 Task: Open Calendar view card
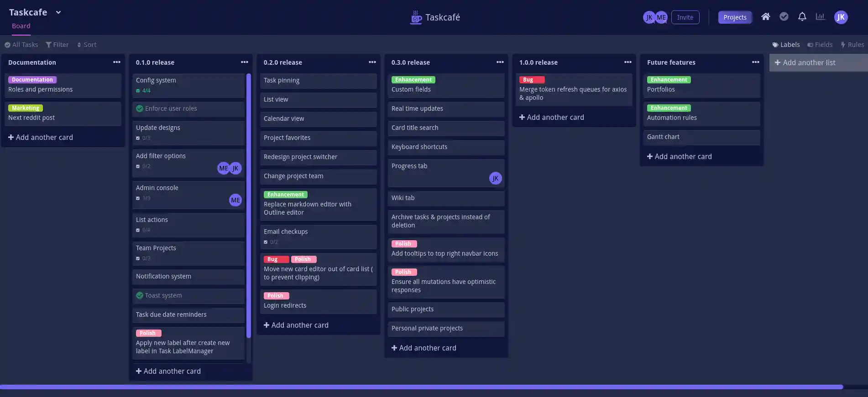tap(319, 119)
